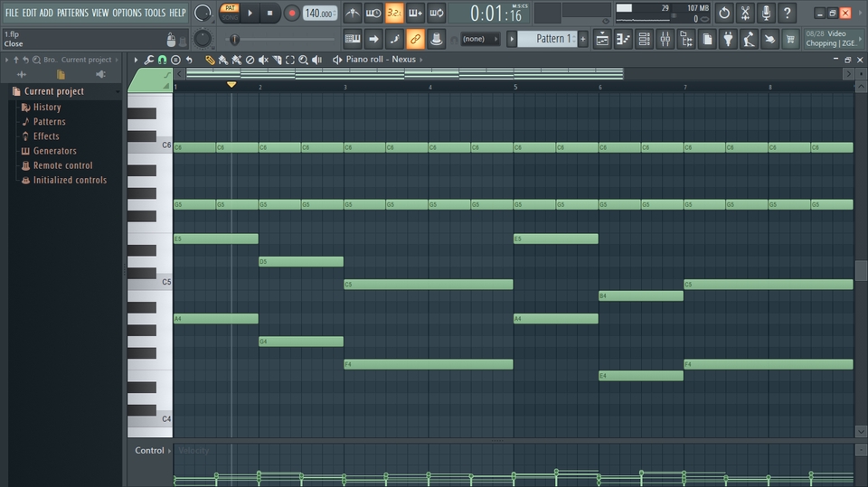Click the microphone one-click recording icon
This screenshot has height=487, width=868.
766,13
